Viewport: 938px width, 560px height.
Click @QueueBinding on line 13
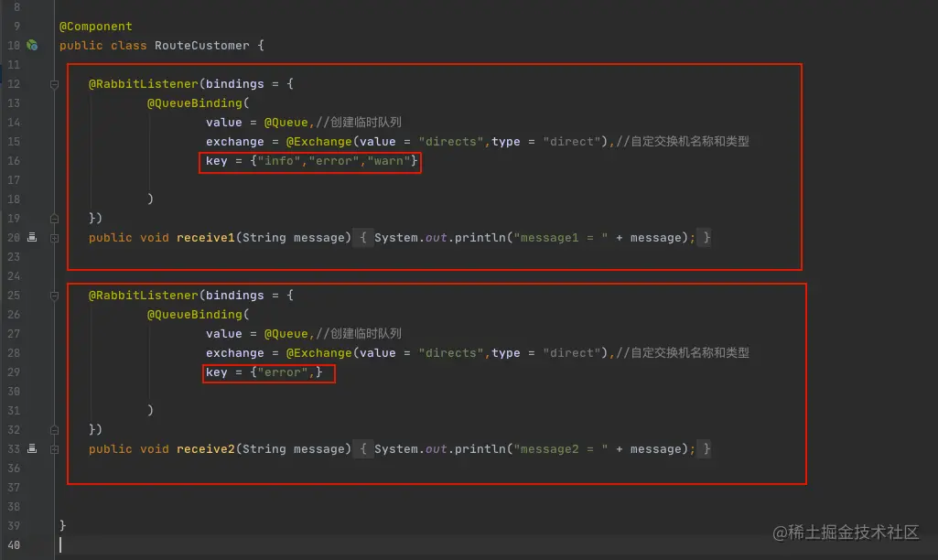pyautogui.click(x=194, y=102)
